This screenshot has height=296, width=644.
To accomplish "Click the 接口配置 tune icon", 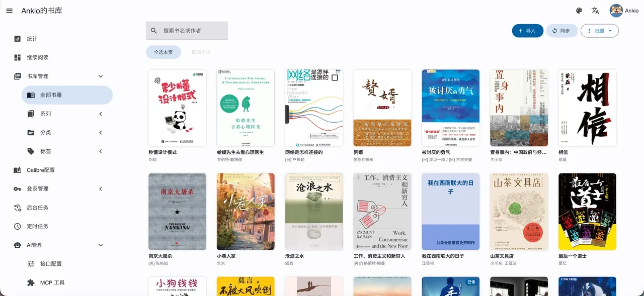I will click(31, 264).
